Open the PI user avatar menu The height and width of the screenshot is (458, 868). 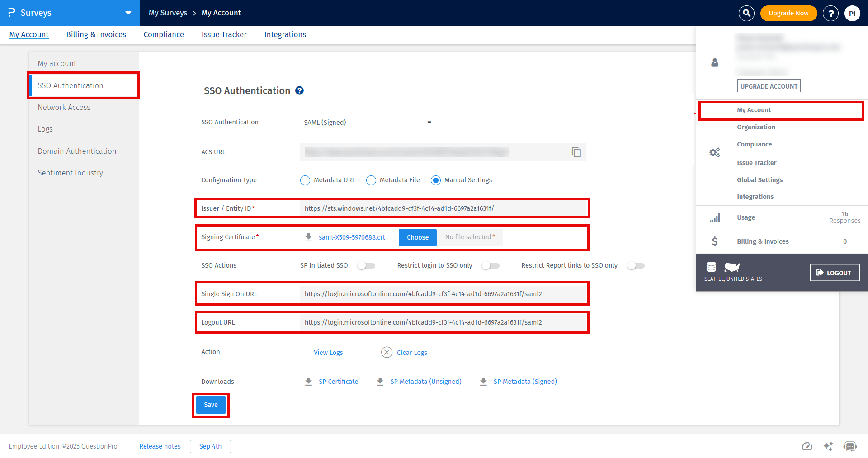pyautogui.click(x=852, y=13)
